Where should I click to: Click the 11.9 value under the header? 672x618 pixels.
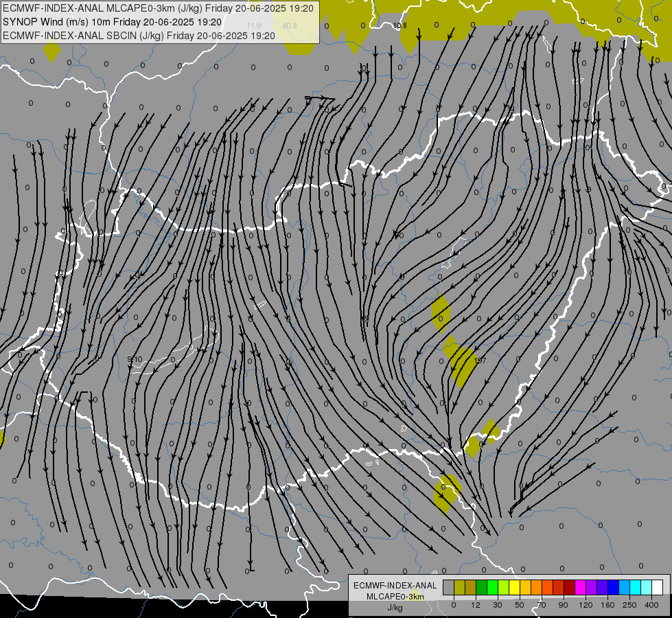pyautogui.click(x=254, y=25)
